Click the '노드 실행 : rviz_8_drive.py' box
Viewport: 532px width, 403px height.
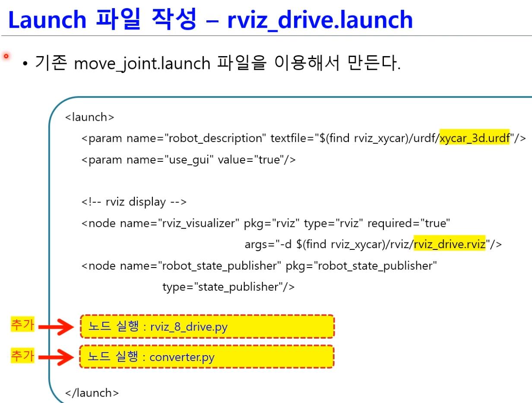tap(207, 327)
